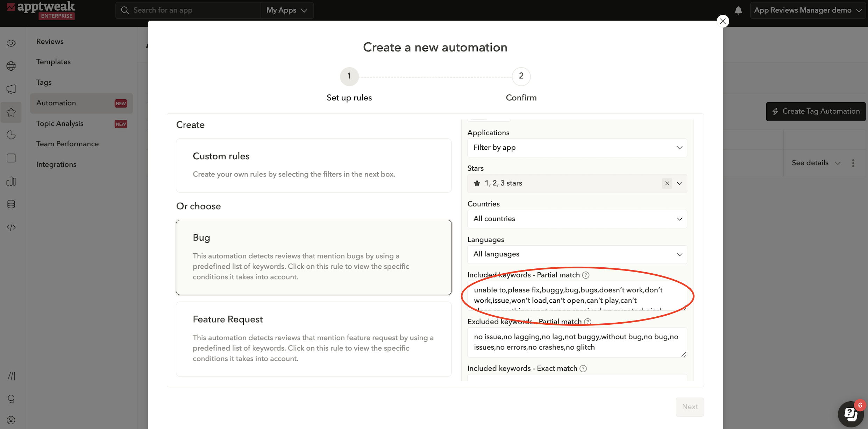Image resolution: width=868 pixels, height=429 pixels.
Task: Expand the See details chevron
Action: [x=838, y=163]
